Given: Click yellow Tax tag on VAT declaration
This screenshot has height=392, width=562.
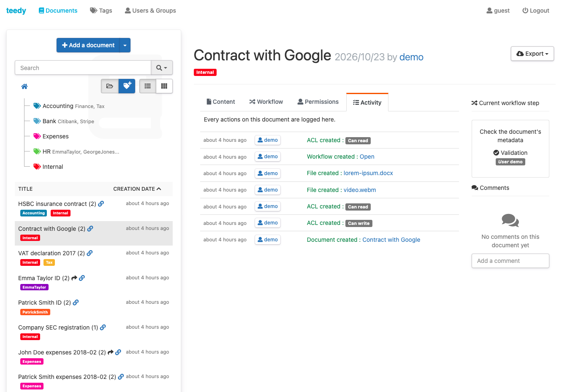Looking at the screenshot, I should click(49, 262).
